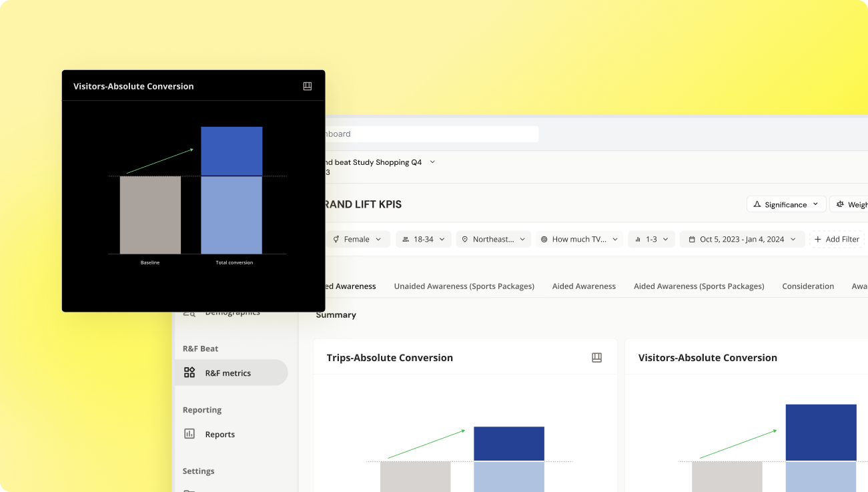Open the Female gender filter dropdown
Image resolution: width=868 pixels, height=492 pixels.
tap(358, 239)
